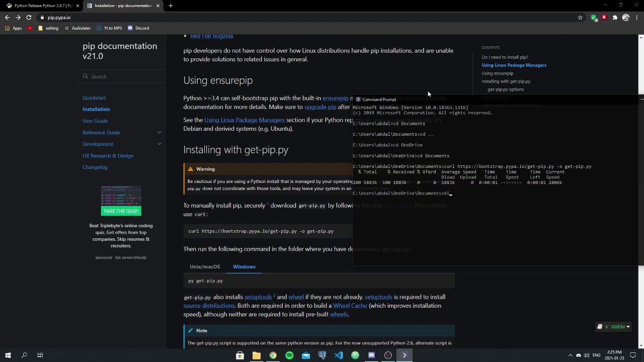Open UX Research & Design page
The height and width of the screenshot is (362, 644).
[108, 156]
